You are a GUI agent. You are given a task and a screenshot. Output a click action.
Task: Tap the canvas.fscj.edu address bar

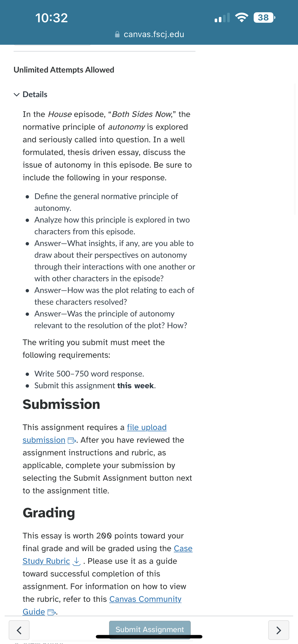pos(149,34)
